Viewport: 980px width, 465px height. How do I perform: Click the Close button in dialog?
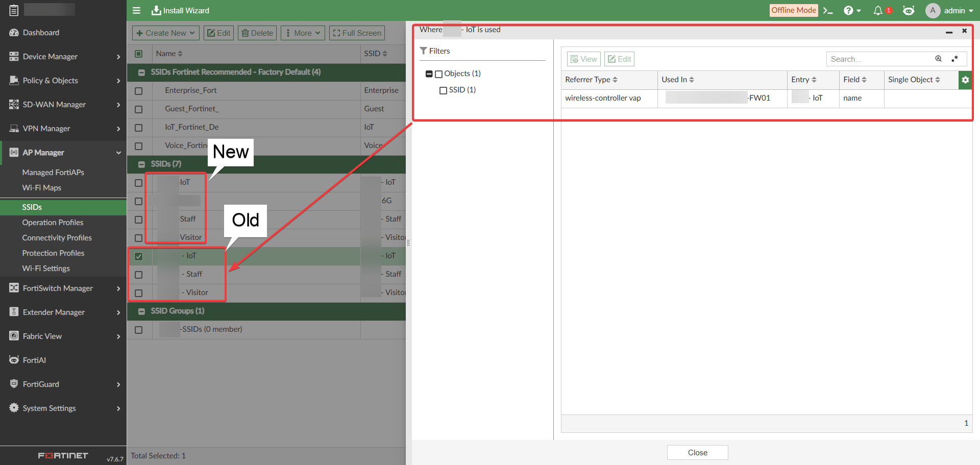coord(697,452)
